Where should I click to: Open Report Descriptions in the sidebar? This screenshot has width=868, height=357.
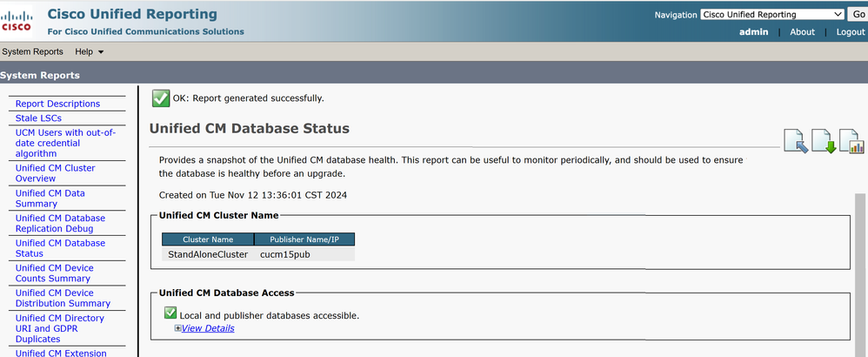pyautogui.click(x=57, y=104)
